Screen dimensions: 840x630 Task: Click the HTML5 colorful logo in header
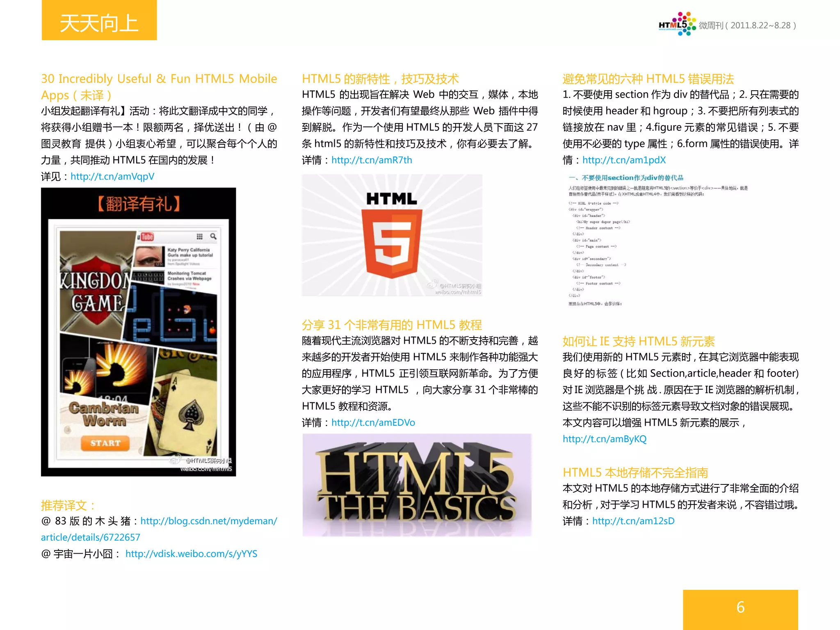677,24
